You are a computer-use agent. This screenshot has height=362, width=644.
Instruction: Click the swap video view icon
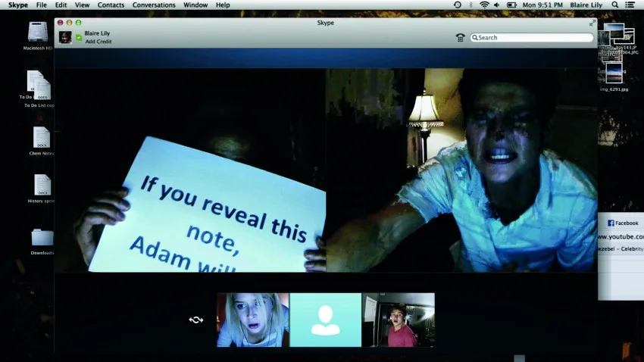pyautogui.click(x=196, y=320)
